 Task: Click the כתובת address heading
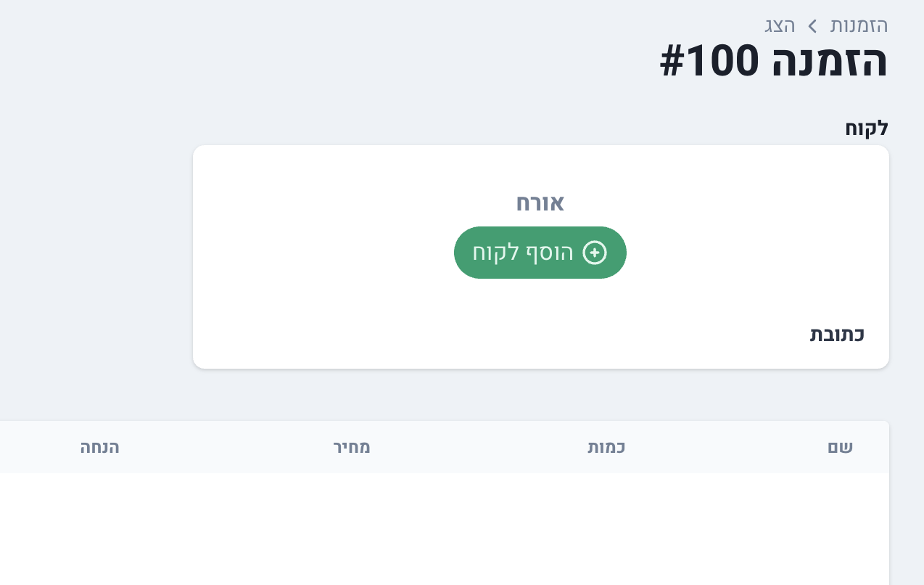[837, 335]
